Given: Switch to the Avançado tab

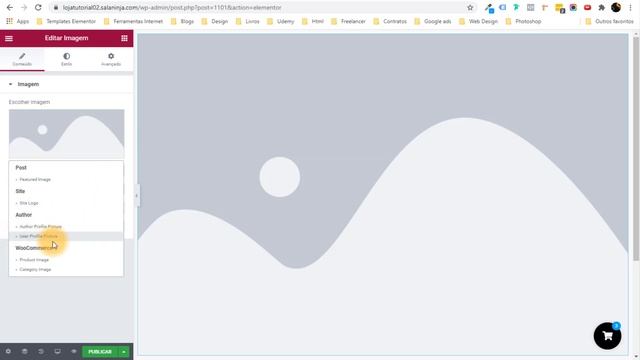Looking at the screenshot, I should (x=111, y=59).
